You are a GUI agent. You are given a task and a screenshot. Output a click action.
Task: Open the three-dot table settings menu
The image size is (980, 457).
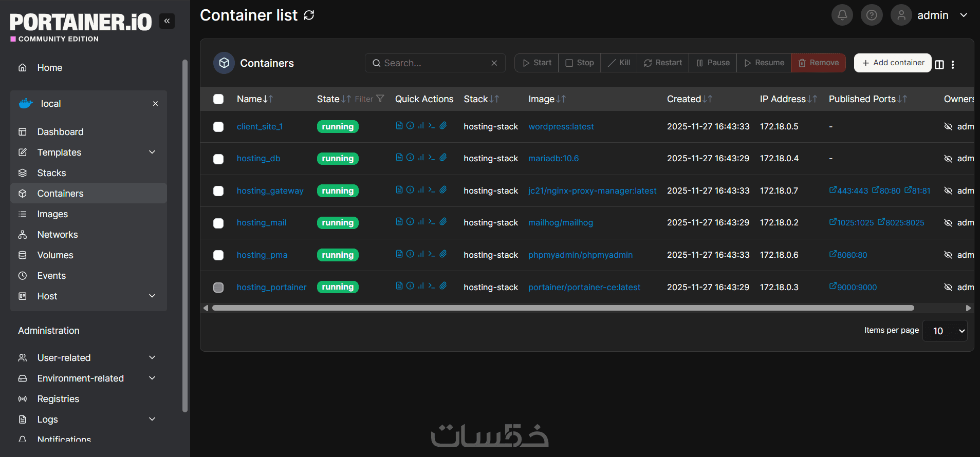[x=953, y=65]
